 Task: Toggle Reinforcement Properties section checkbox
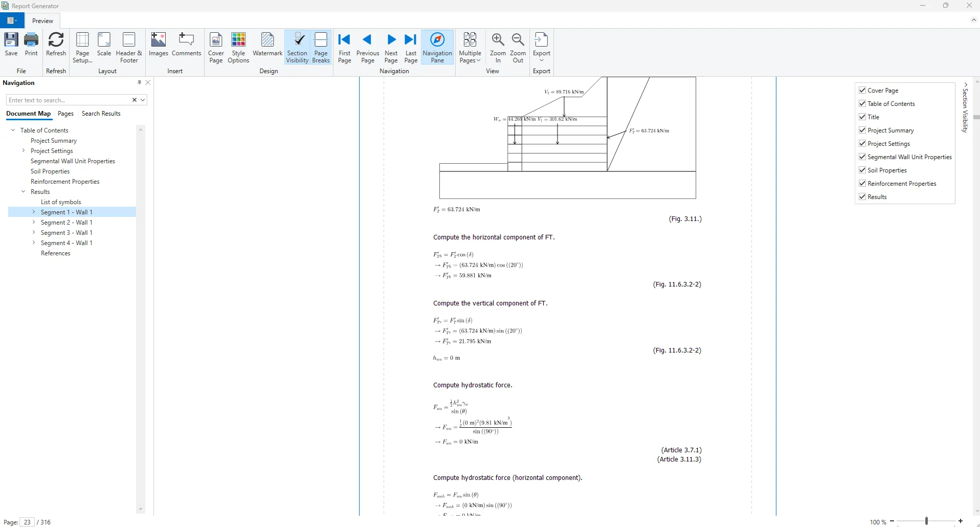(x=862, y=183)
